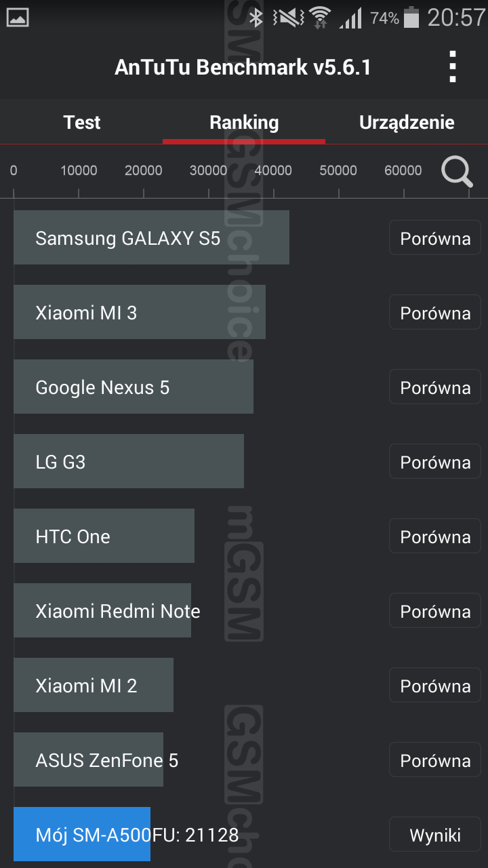Switch to the Test tab
Image resolution: width=488 pixels, height=868 pixels.
tap(81, 123)
